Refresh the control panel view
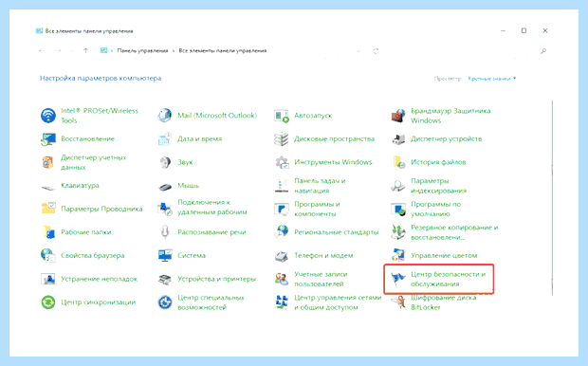Image resolution: width=588 pixels, height=366 pixels. (376, 51)
